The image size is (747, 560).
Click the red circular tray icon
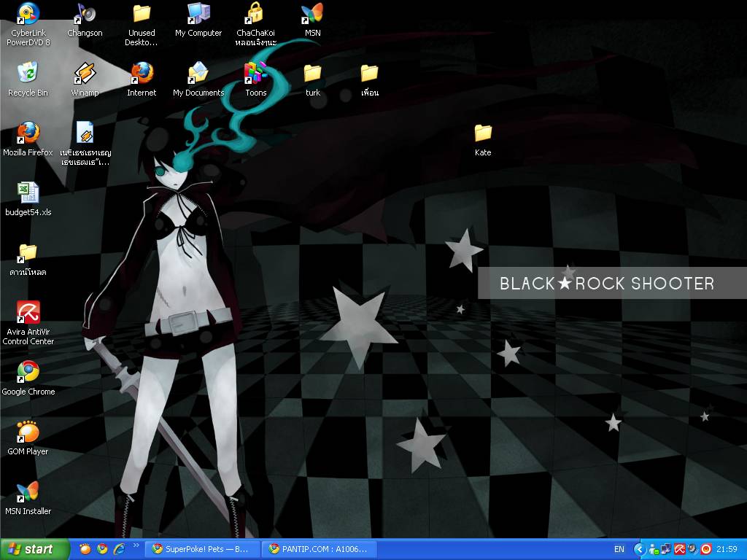pyautogui.click(x=706, y=550)
